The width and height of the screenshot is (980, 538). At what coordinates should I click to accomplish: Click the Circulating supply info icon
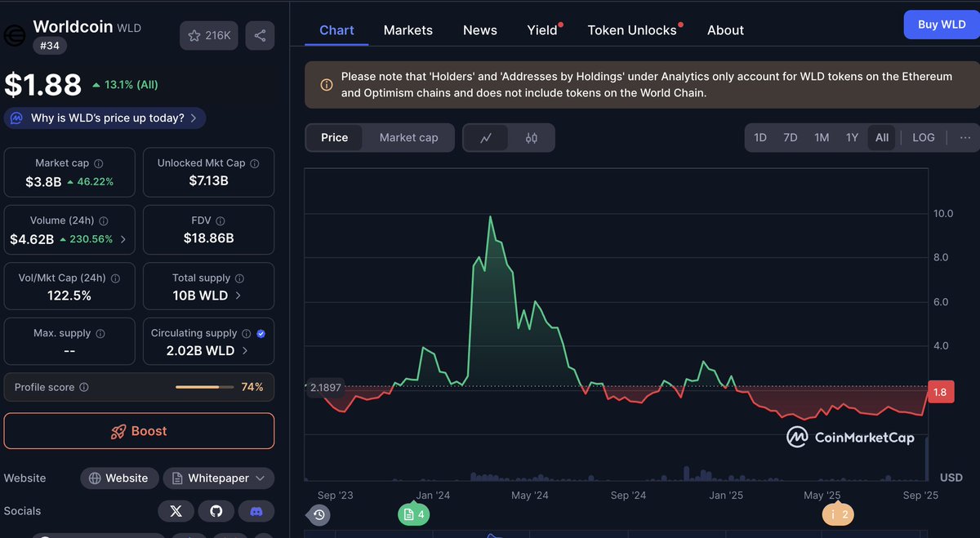click(246, 333)
